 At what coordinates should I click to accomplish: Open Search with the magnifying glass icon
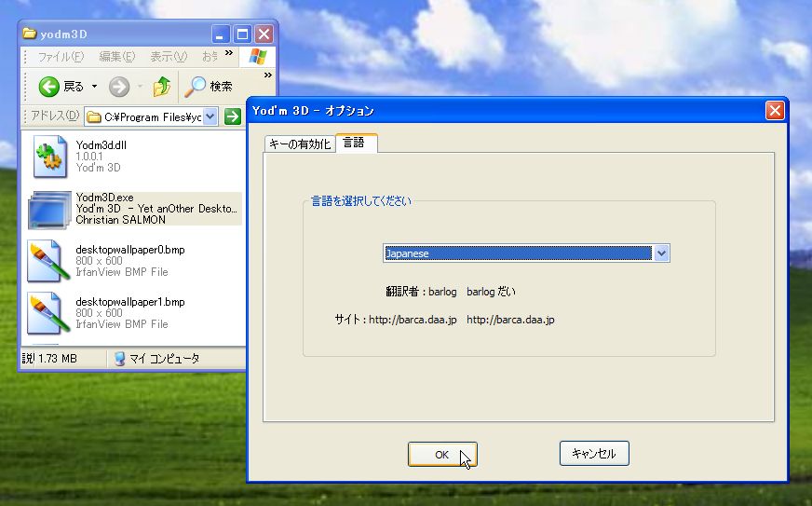tap(196, 87)
